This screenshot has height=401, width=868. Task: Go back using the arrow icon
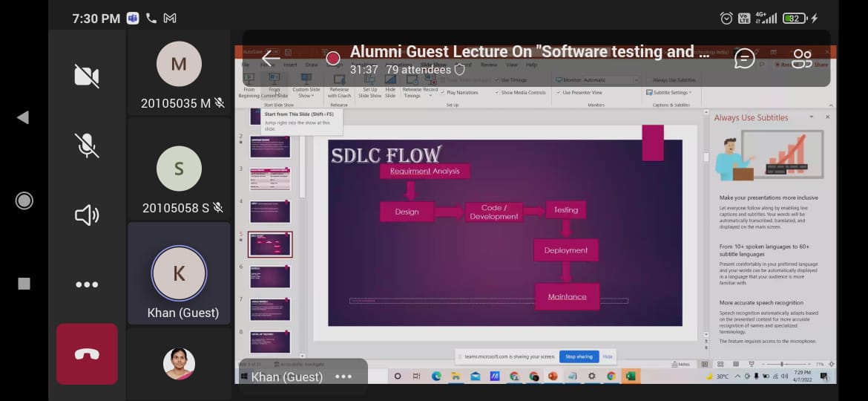click(271, 58)
